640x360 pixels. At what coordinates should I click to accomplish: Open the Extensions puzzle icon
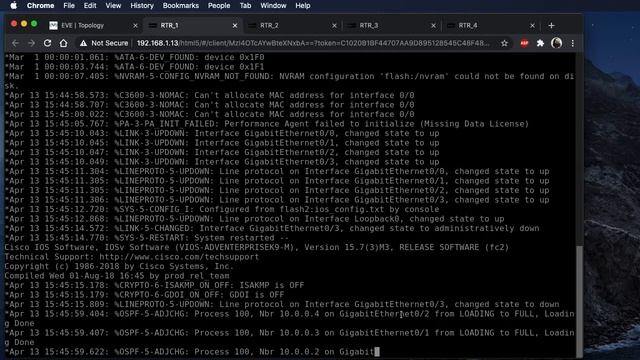[x=540, y=43]
